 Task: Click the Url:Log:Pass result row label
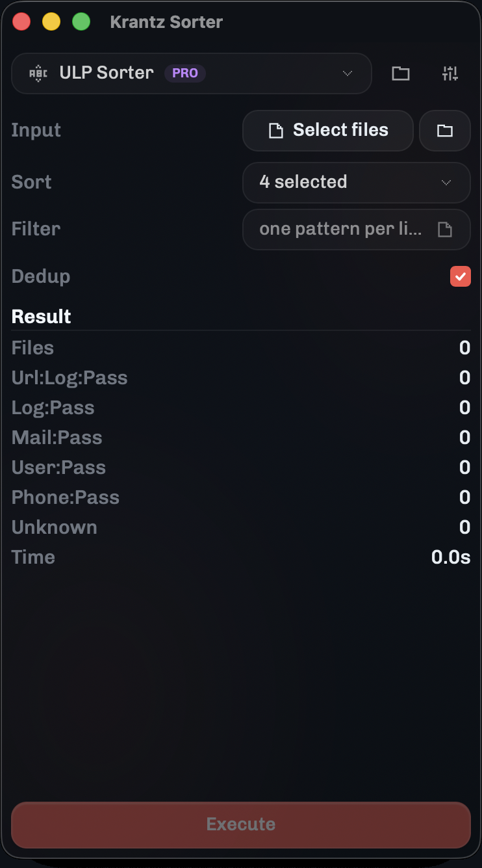click(70, 378)
